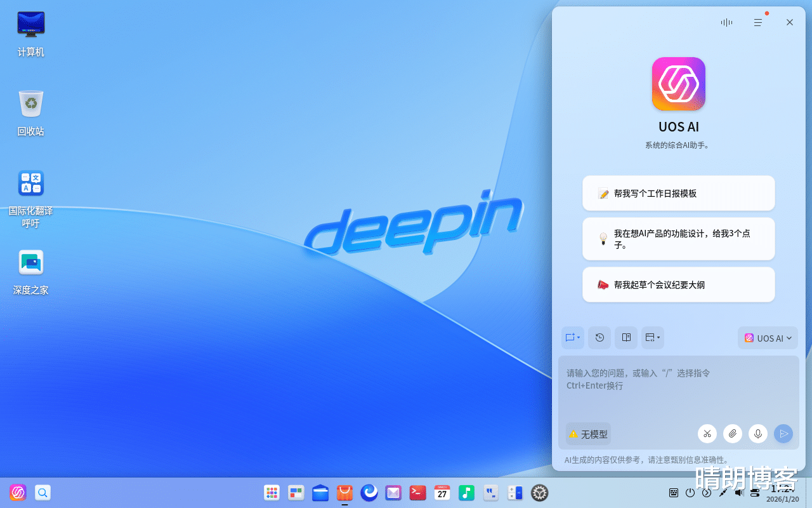Image resolution: width=812 pixels, height=508 pixels.
Task: Click the 2026/1/20 date in the tray
Action: 783,499
